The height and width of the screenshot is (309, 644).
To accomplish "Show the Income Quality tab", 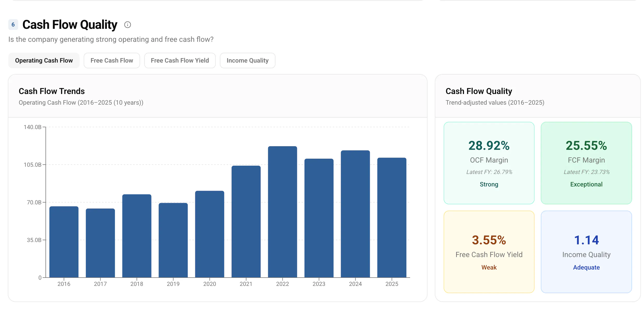I will 247,61.
